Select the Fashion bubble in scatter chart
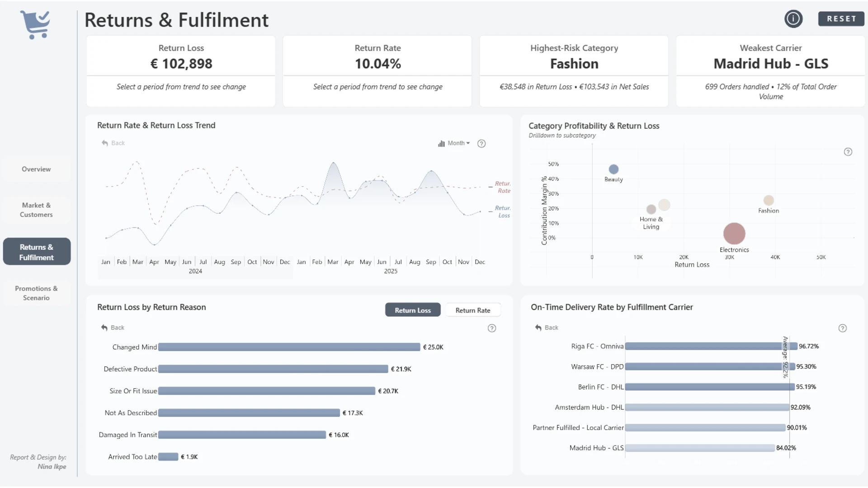Screen dimensions: 868x488 (769, 200)
